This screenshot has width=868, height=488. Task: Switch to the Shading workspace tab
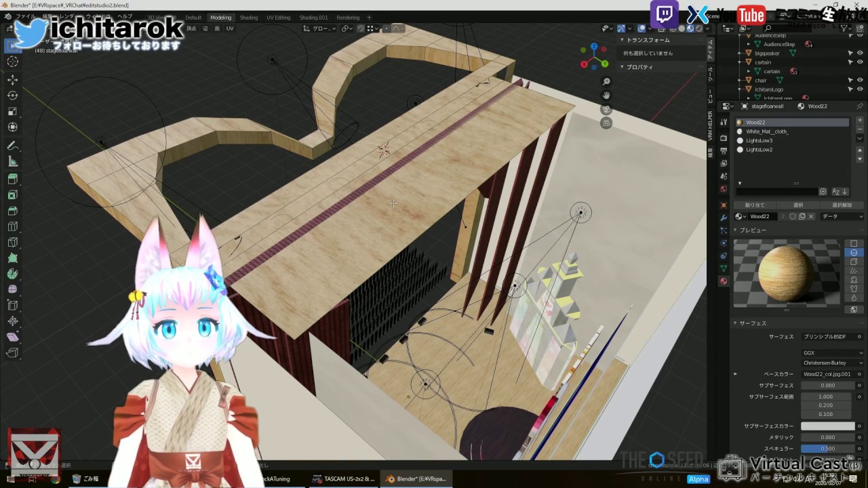(x=249, y=18)
